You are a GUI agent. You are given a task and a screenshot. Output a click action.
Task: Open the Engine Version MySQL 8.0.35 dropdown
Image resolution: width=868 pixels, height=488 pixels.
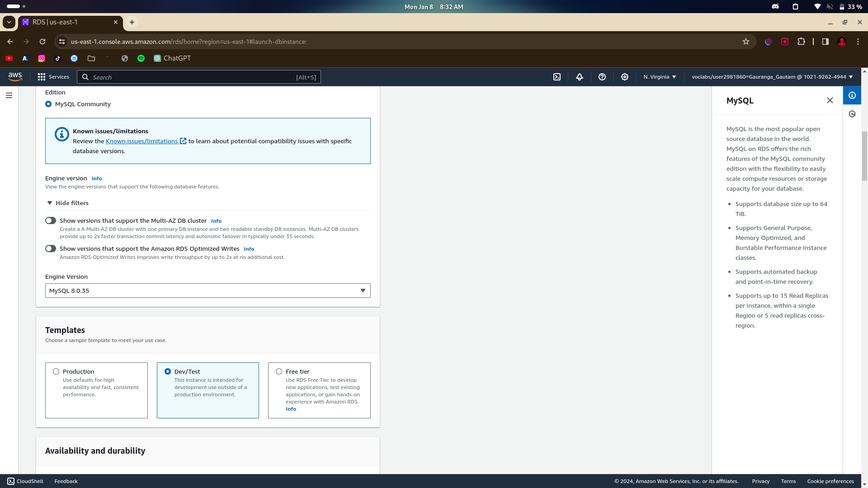(208, 291)
